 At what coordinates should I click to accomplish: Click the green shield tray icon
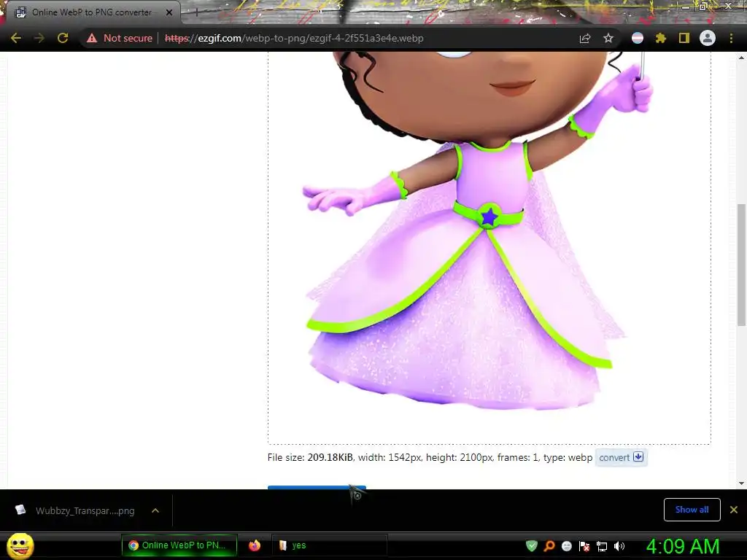532,545
